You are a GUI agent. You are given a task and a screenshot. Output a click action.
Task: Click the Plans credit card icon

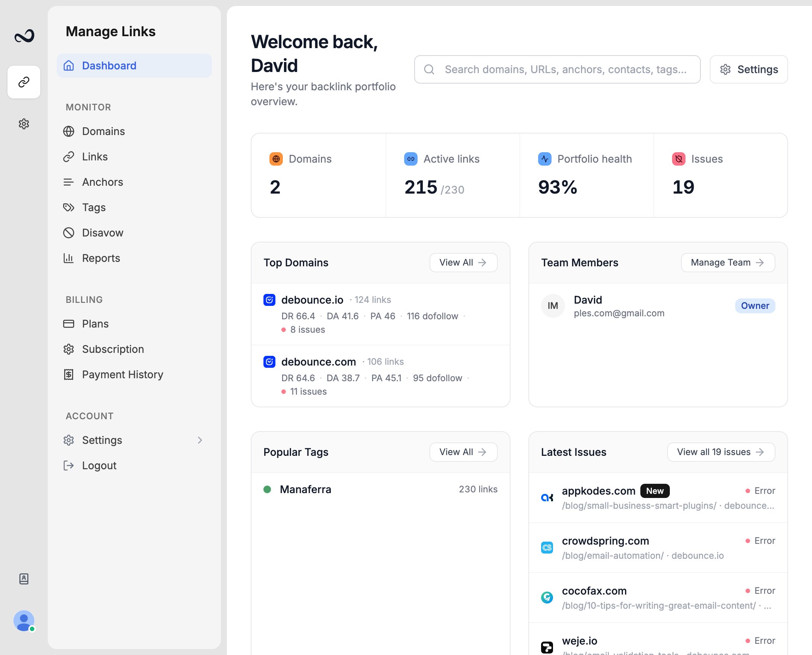(x=69, y=324)
